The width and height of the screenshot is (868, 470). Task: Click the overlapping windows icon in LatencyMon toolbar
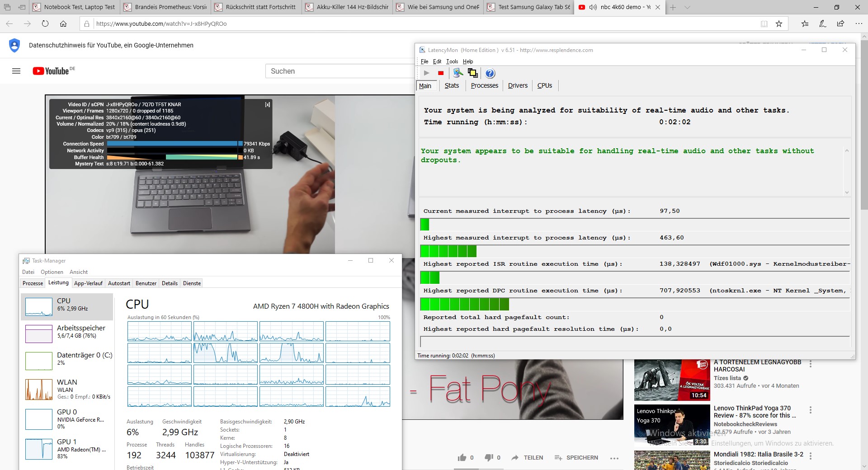pos(472,73)
